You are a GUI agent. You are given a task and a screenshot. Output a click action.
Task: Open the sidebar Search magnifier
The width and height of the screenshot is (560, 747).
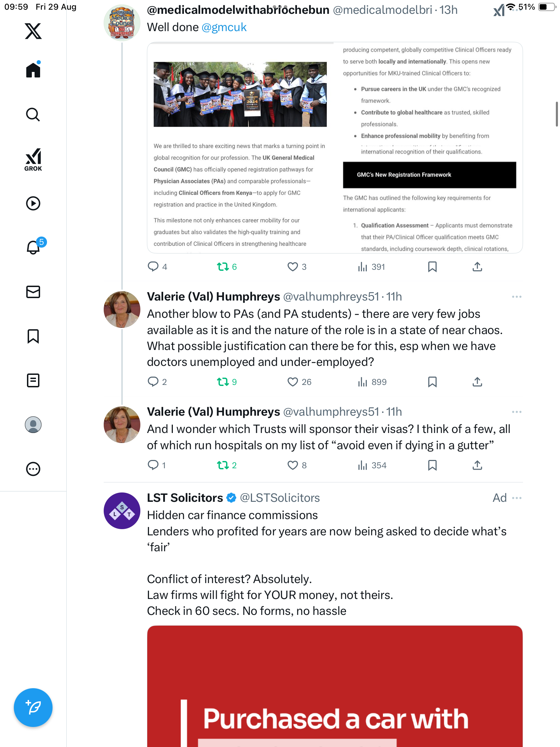[33, 114]
